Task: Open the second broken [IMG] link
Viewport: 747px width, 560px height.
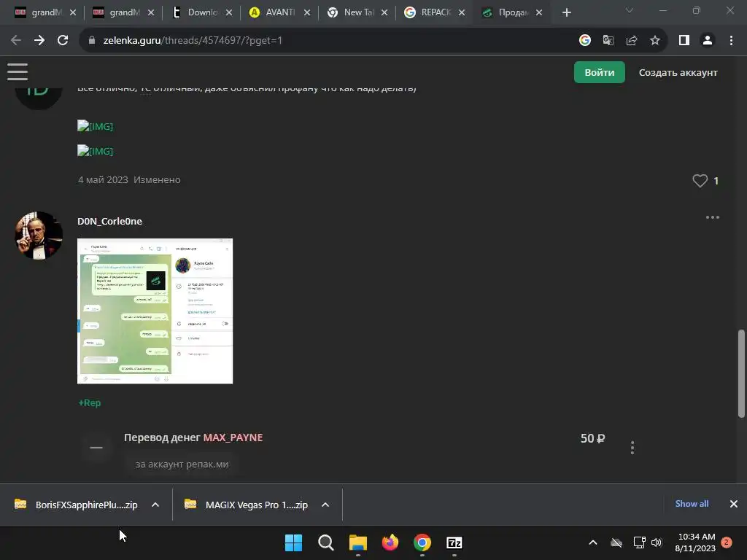Action: tap(96, 151)
